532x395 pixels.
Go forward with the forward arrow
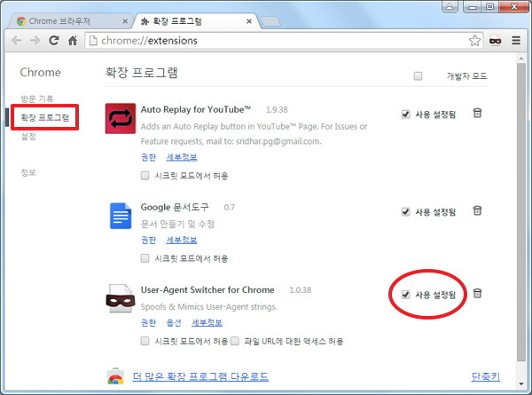pos(35,41)
